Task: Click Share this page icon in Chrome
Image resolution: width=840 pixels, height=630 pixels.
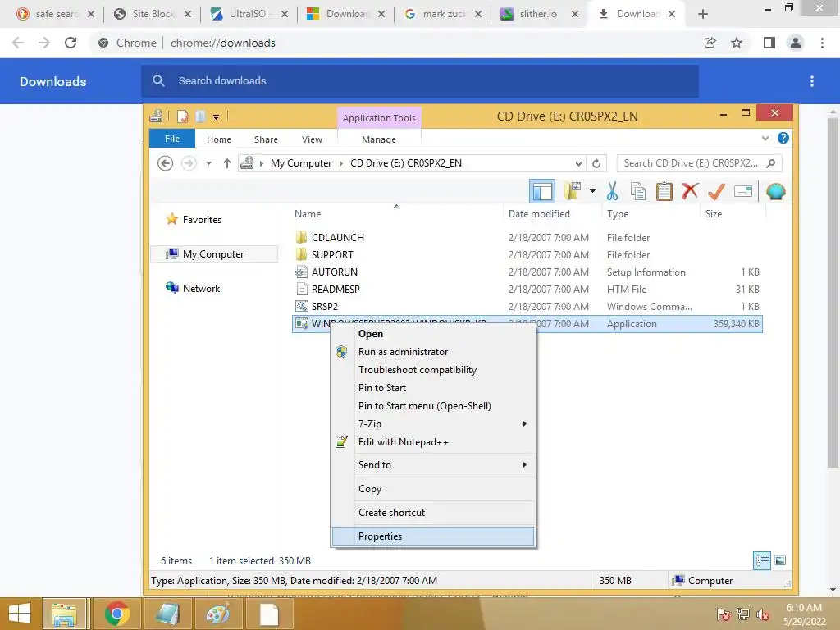Action: coord(710,43)
